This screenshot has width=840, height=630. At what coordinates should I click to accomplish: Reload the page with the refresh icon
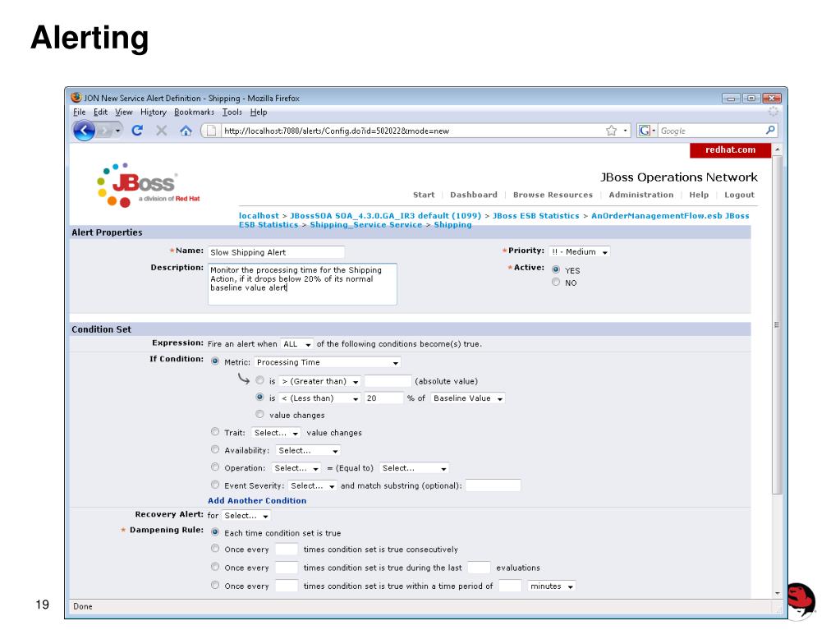click(x=137, y=130)
